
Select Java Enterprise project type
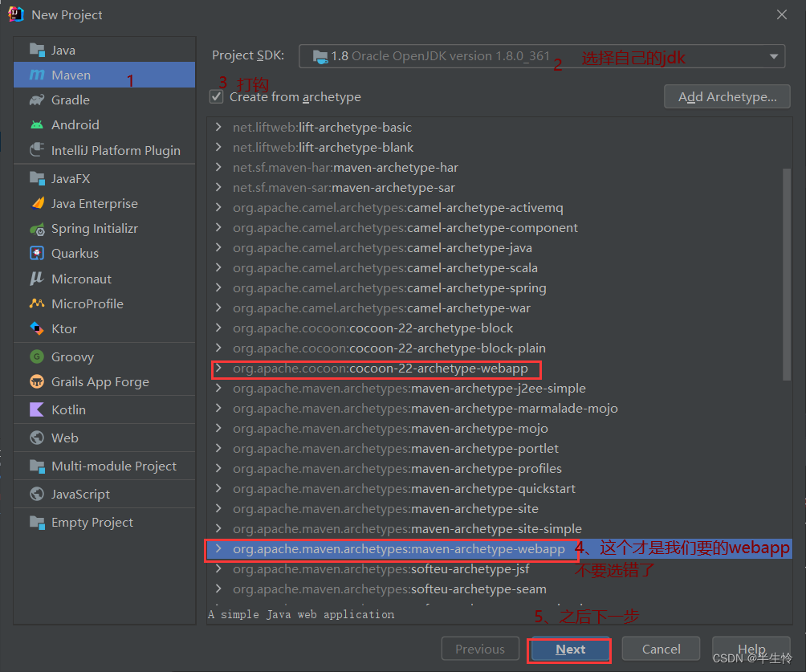click(104, 204)
